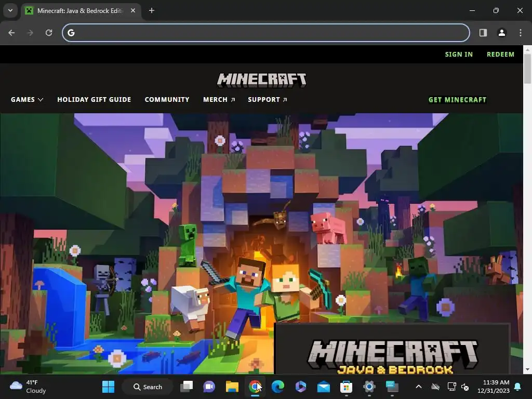Open the notifications bell

(518, 387)
